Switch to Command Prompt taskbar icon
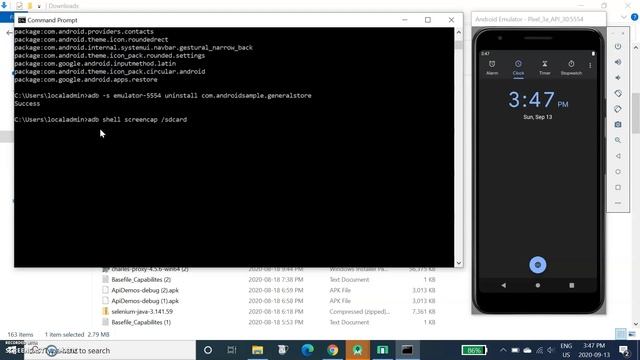This screenshot has width=640, height=360. [x=407, y=350]
